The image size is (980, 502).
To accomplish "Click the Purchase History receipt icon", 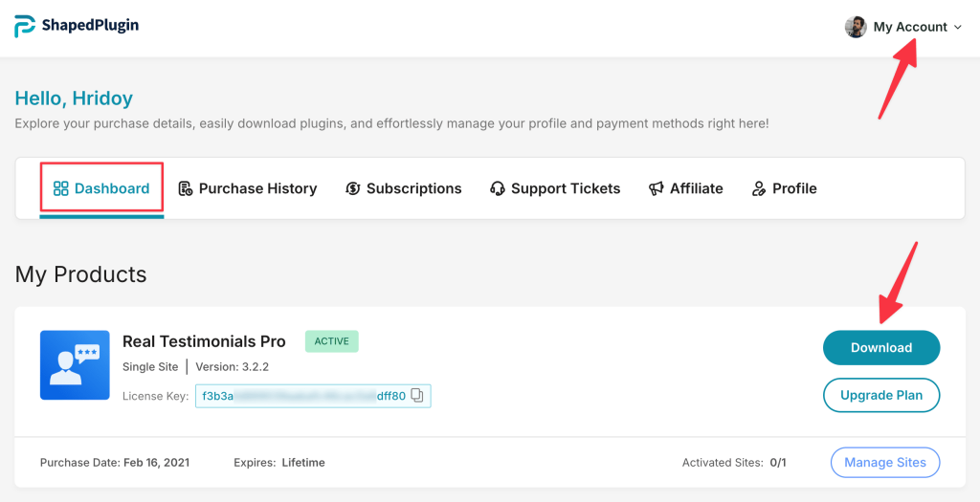I will coord(185,188).
